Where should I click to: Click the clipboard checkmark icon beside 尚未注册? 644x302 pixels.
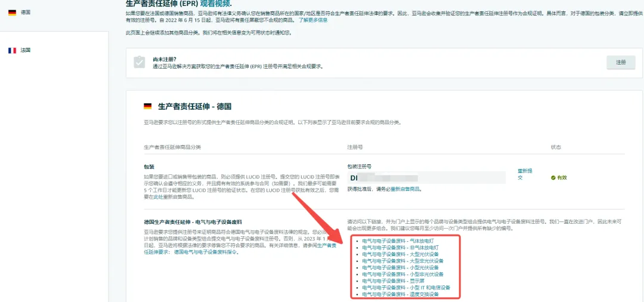139,63
